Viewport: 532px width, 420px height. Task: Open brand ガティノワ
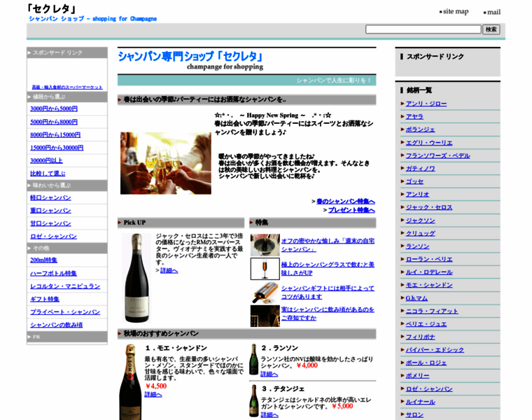[421, 169]
